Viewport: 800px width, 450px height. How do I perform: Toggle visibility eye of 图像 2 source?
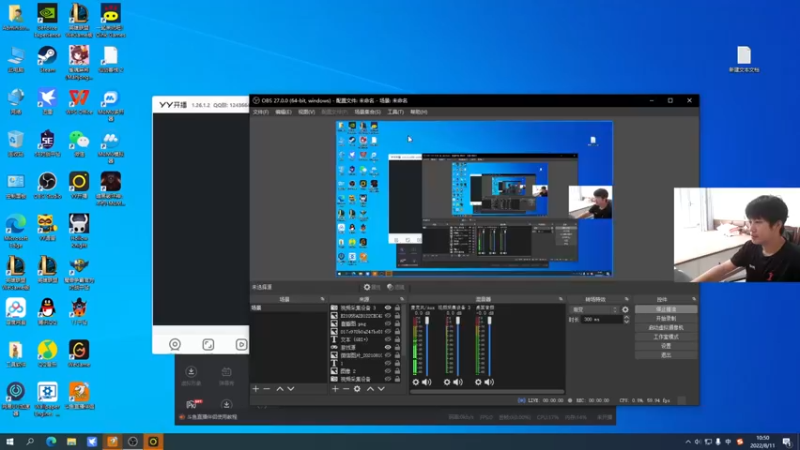click(x=388, y=371)
